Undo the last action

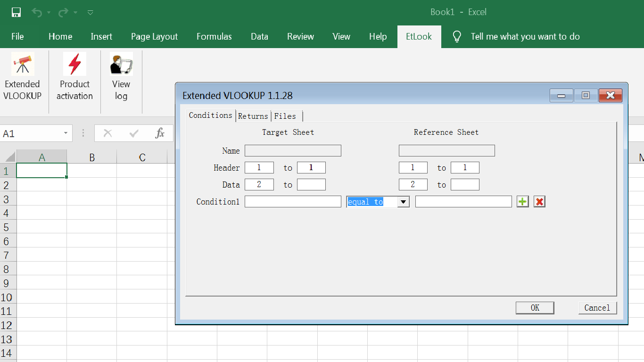37,12
